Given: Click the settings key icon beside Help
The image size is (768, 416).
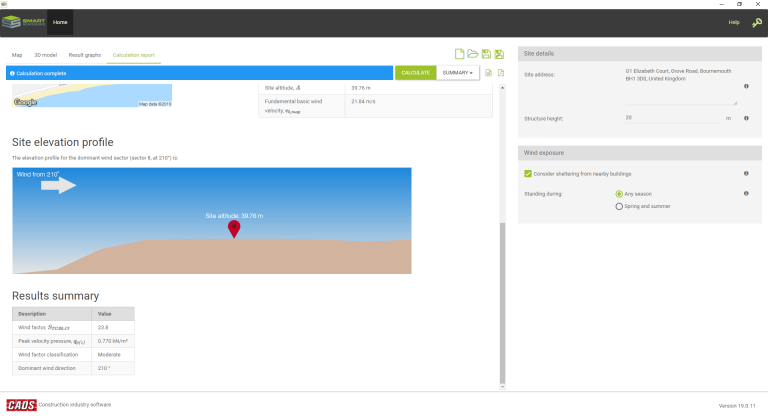Looking at the screenshot, I should [756, 22].
